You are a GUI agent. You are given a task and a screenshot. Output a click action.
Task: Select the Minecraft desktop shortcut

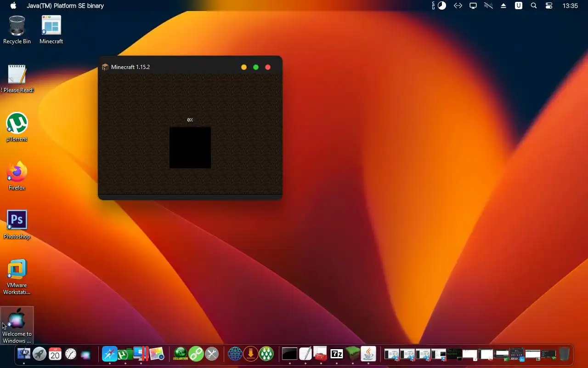[x=51, y=30]
